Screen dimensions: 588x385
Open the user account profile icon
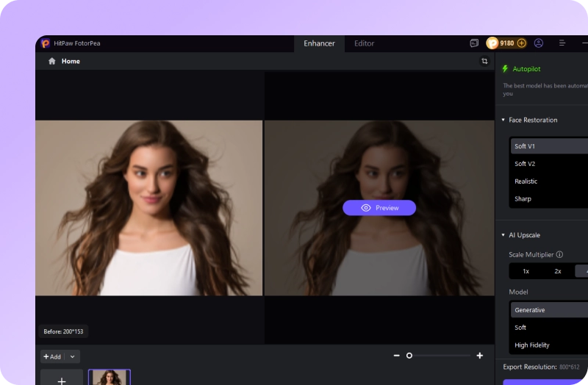[539, 43]
